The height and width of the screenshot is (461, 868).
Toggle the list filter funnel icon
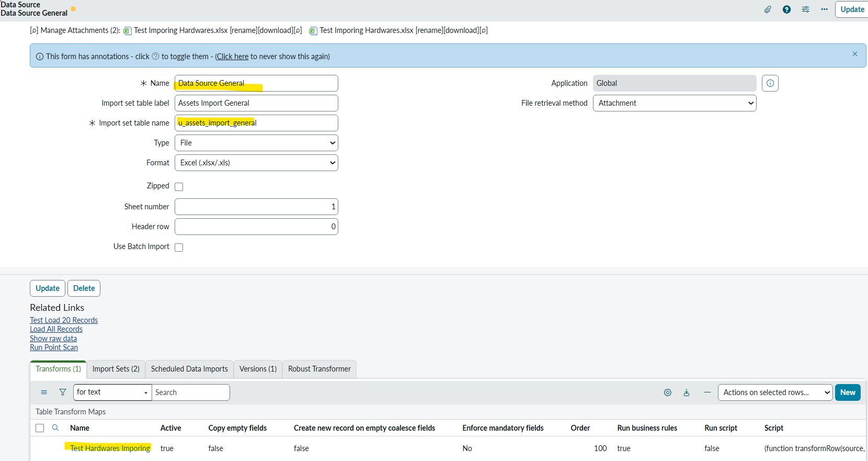point(63,392)
